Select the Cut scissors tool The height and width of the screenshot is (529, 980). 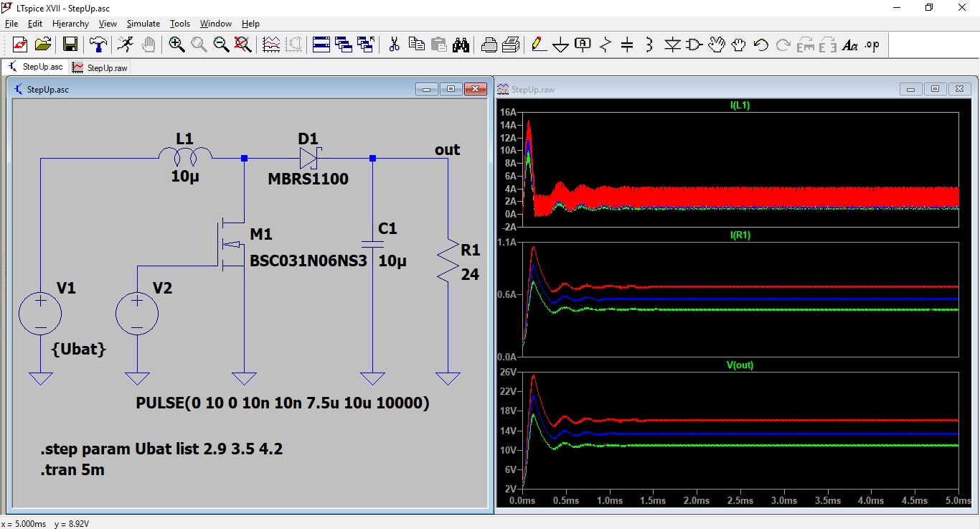(x=394, y=45)
